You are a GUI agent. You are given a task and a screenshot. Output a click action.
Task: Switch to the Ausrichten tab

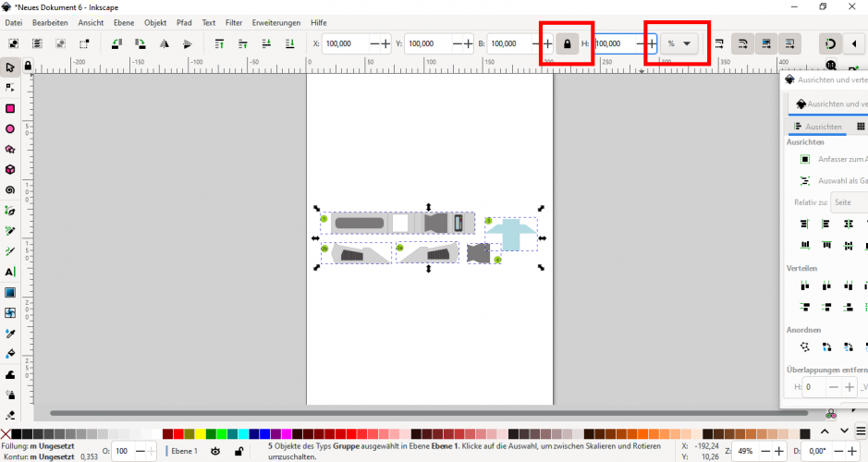(818, 127)
